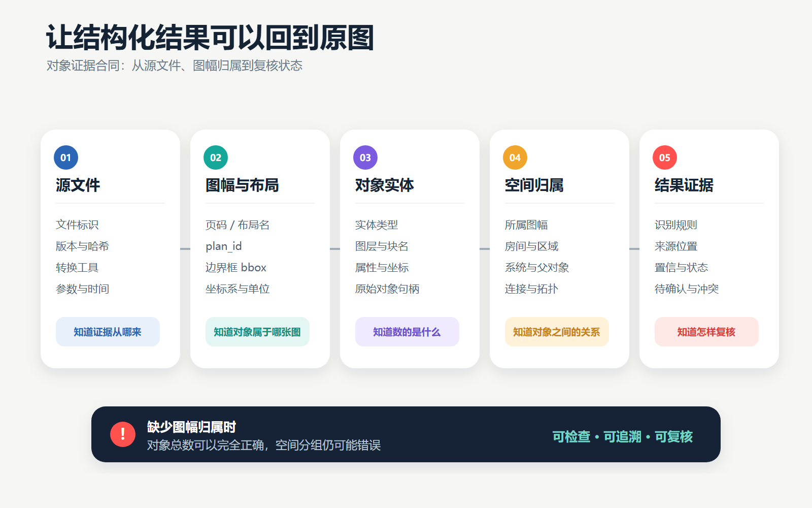
Task: Select the 对象实体 card heading
Action: [x=384, y=185]
